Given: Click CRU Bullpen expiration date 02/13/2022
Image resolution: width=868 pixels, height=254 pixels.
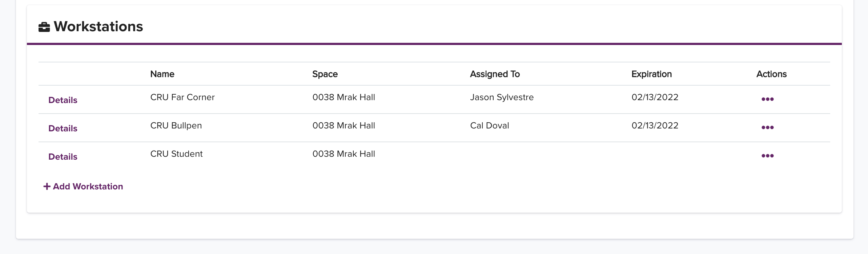Looking at the screenshot, I should (655, 126).
